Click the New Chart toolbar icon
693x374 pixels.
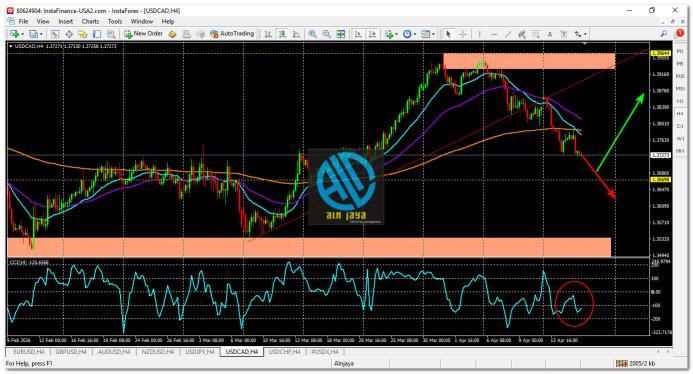(14, 34)
